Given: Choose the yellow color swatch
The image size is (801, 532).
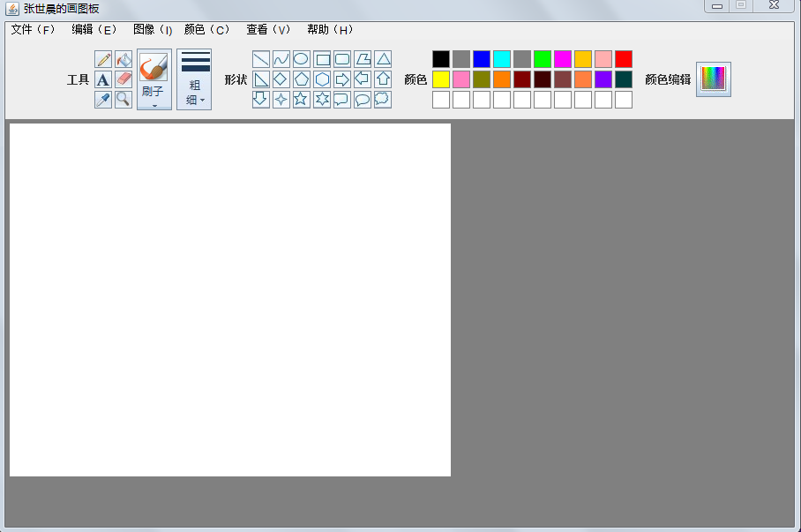Looking at the screenshot, I should 441,79.
